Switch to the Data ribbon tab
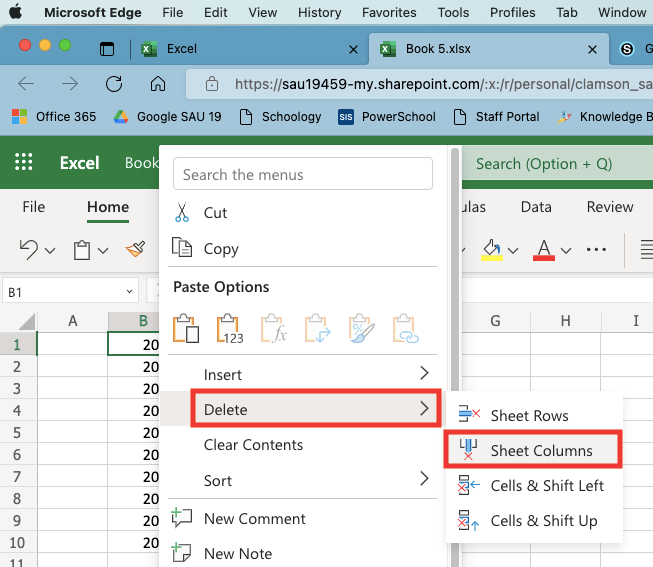653x567 pixels. [x=536, y=207]
